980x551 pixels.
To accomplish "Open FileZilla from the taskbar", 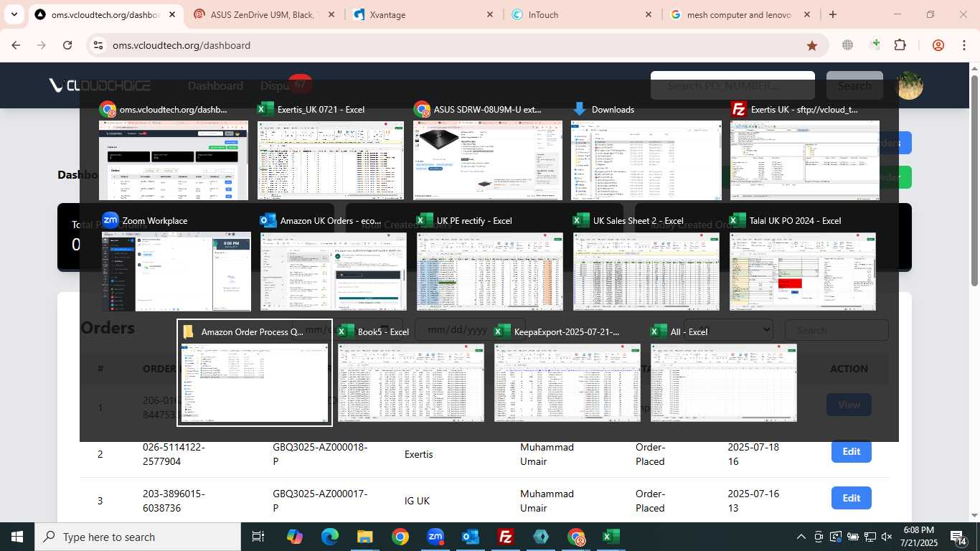I will (506, 537).
